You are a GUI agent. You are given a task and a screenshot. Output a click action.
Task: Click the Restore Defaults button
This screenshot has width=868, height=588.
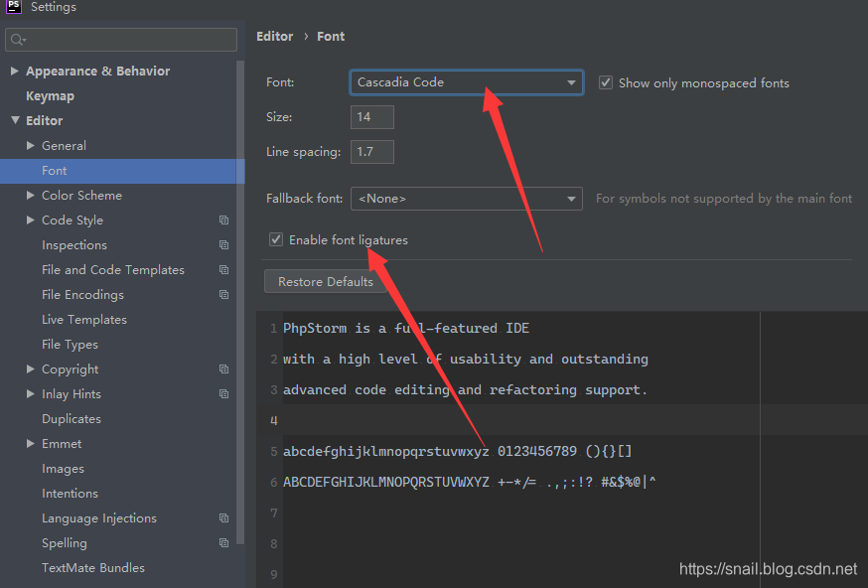click(x=325, y=281)
